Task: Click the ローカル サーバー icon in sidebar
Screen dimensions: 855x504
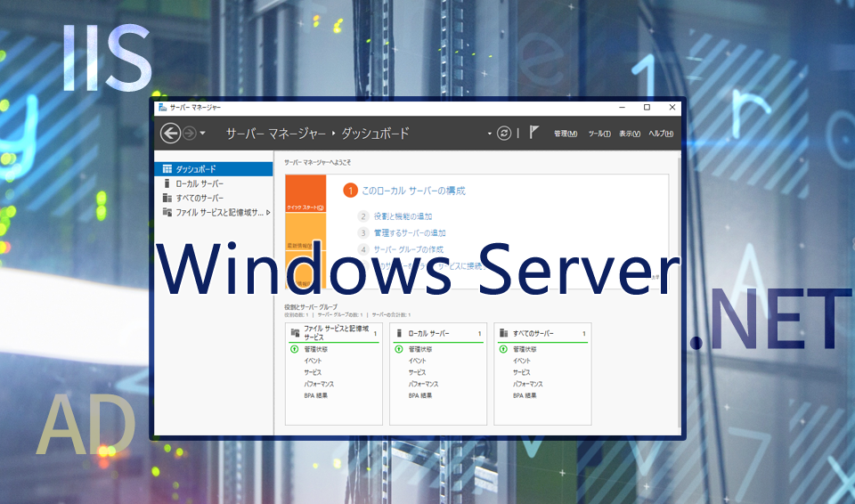Action: pos(167,183)
